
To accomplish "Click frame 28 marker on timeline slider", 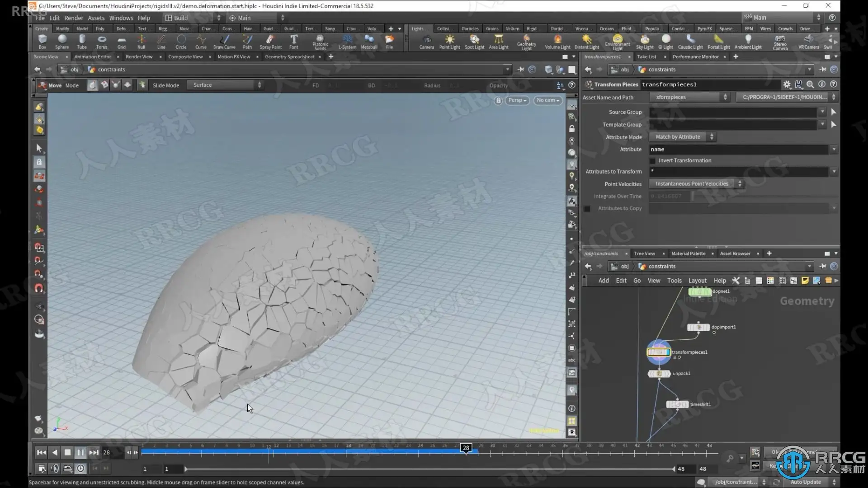I will click(x=466, y=448).
